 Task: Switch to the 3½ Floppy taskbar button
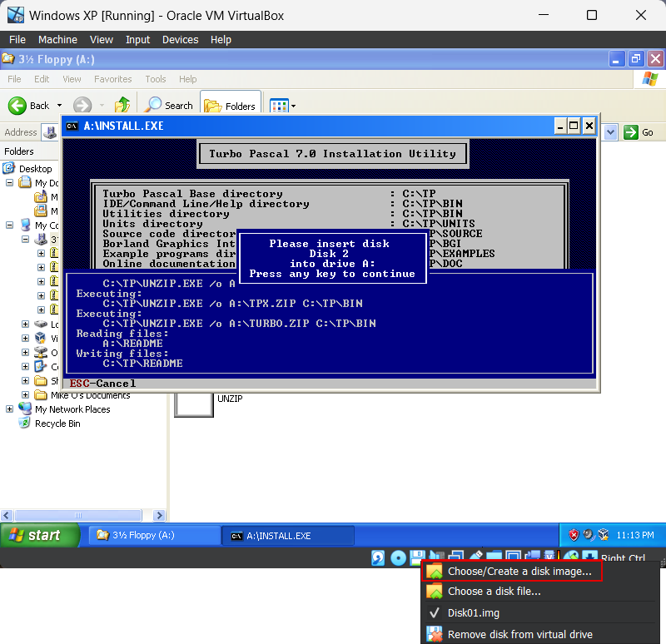(155, 535)
